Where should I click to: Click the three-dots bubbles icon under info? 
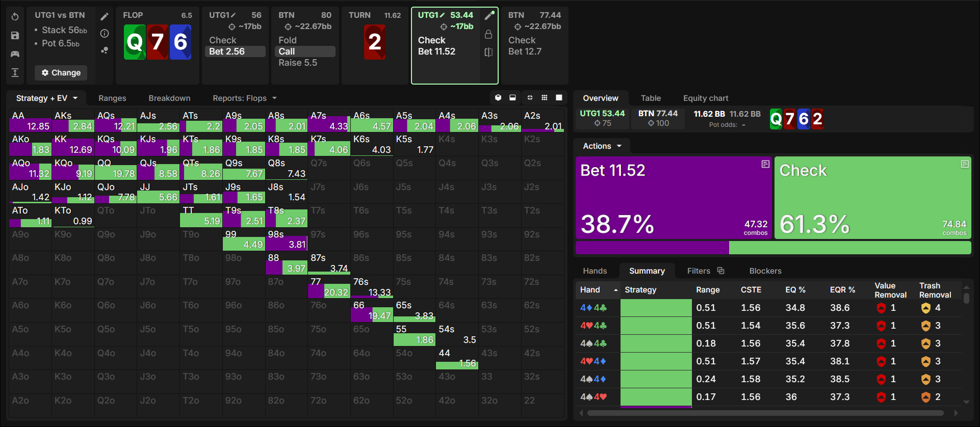[105, 50]
